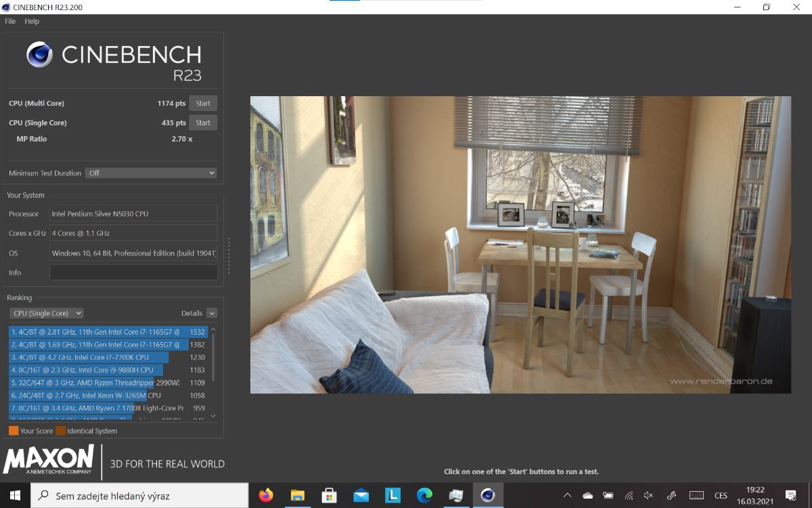
Task: Start the CPU Multi Core test
Action: click(x=203, y=104)
